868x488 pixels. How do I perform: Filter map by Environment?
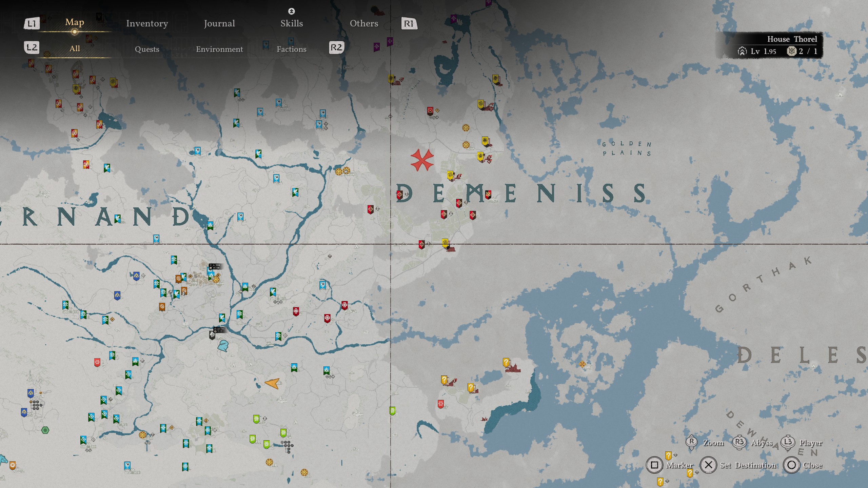[x=219, y=49]
